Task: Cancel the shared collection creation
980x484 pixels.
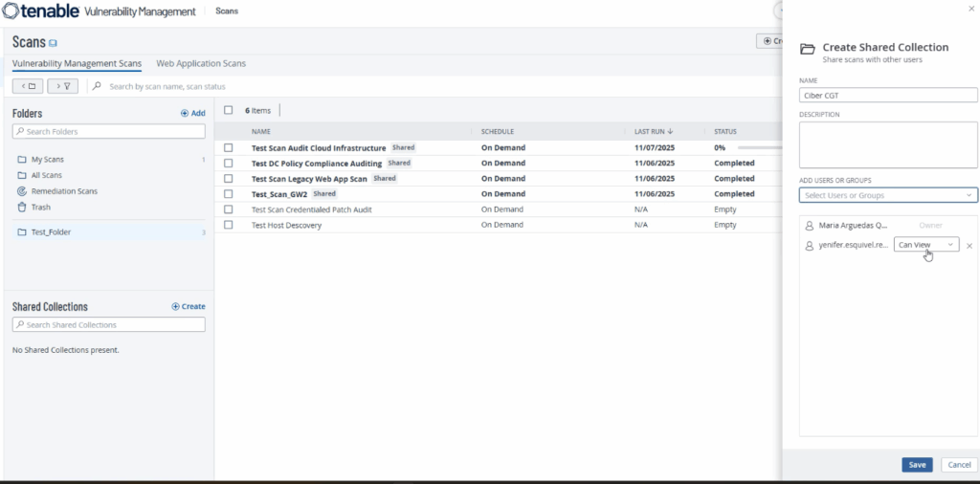Action: 958,465
